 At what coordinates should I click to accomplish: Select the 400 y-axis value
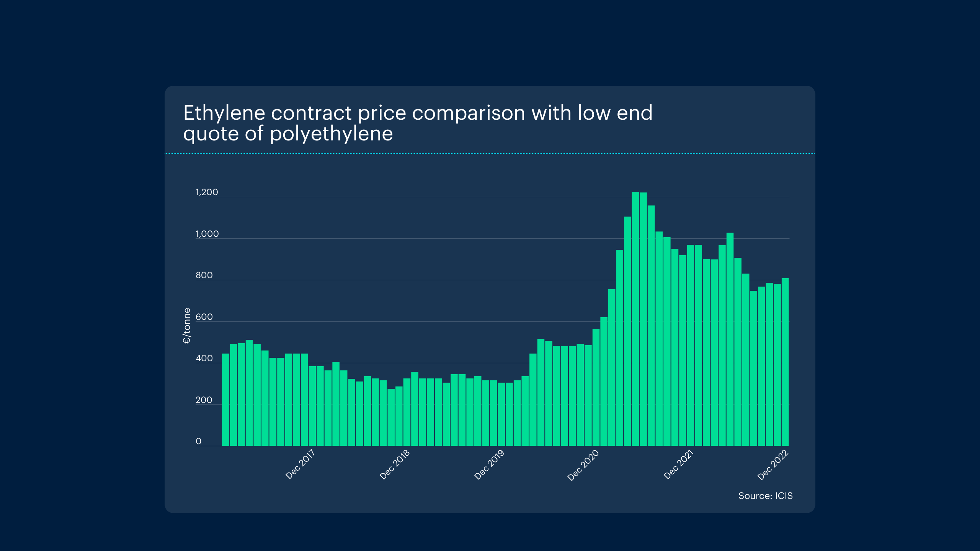click(204, 358)
